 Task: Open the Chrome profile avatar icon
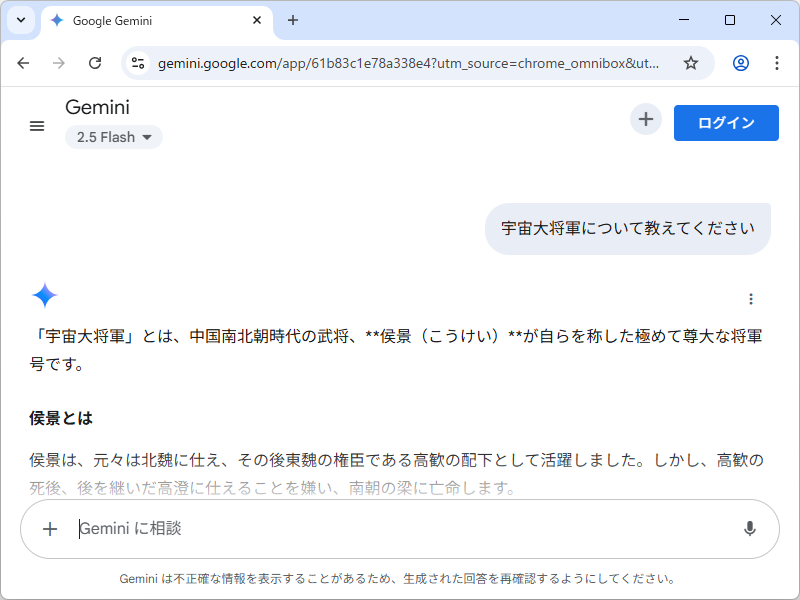(x=739, y=62)
